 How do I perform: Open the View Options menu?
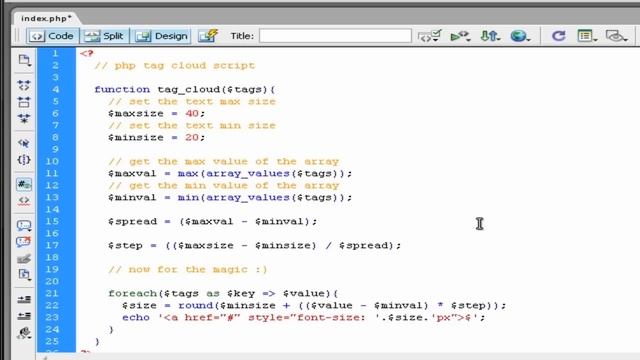(587, 36)
